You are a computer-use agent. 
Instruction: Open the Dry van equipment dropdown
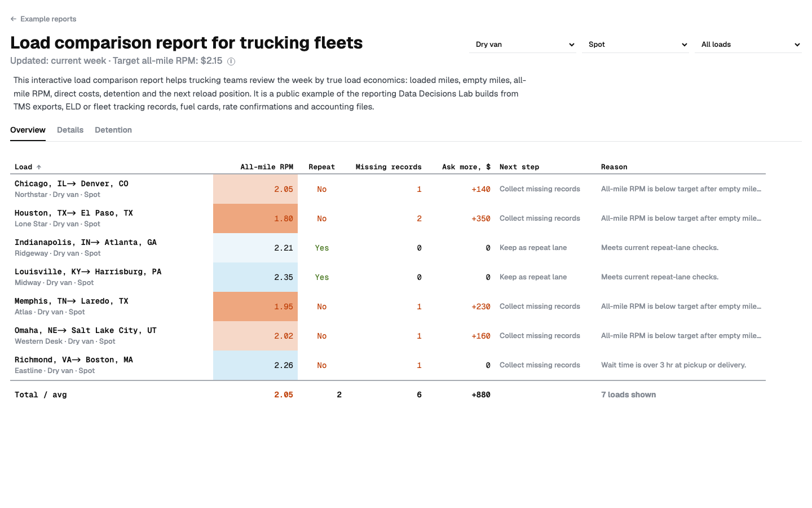[523, 45]
